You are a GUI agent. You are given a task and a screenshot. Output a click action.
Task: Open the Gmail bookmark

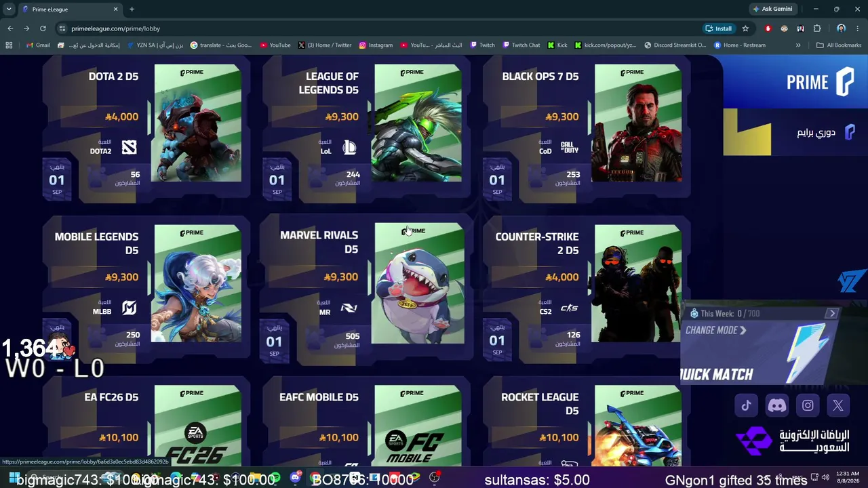[x=38, y=45]
